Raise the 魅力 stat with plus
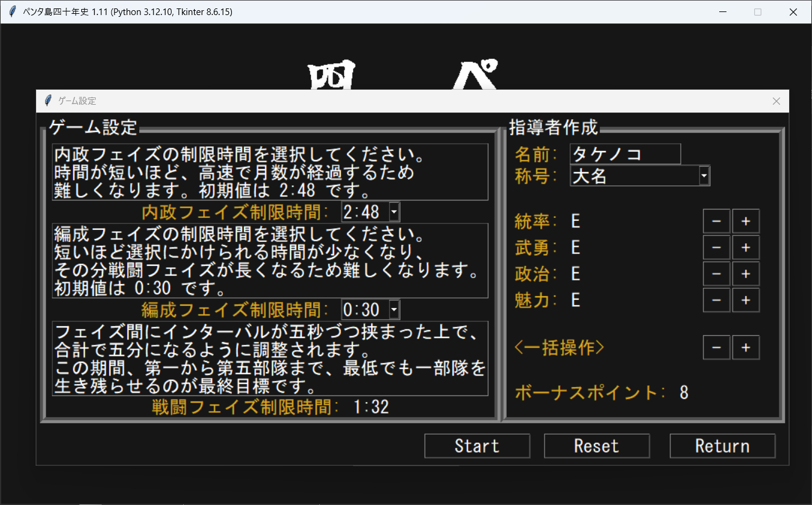Viewport: 812px width, 505px height. (x=746, y=300)
